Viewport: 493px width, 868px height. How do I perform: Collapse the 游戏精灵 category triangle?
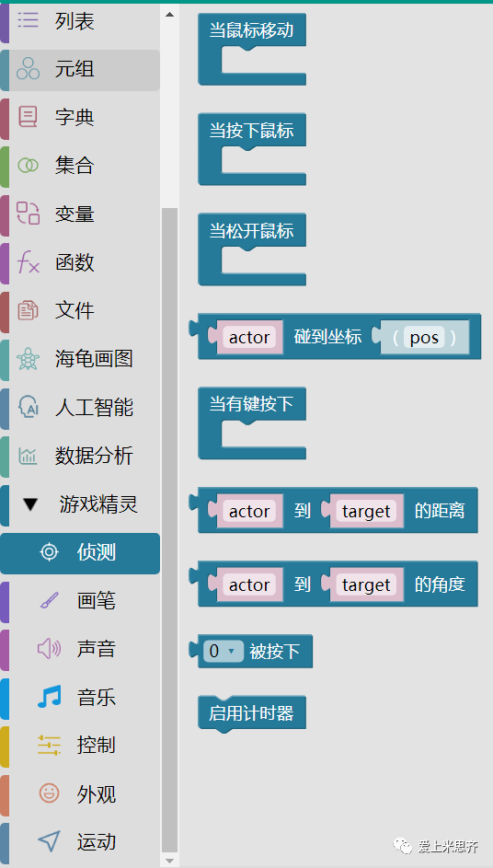(x=30, y=504)
